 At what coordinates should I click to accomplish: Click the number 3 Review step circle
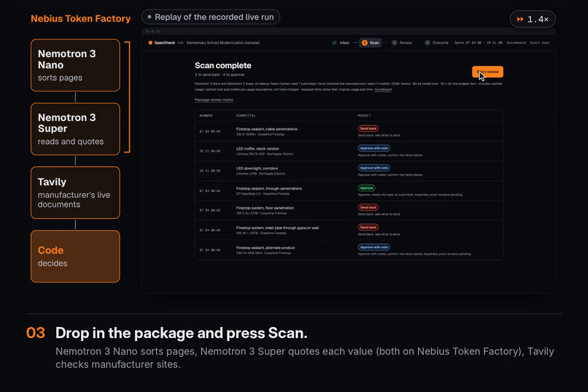point(394,43)
